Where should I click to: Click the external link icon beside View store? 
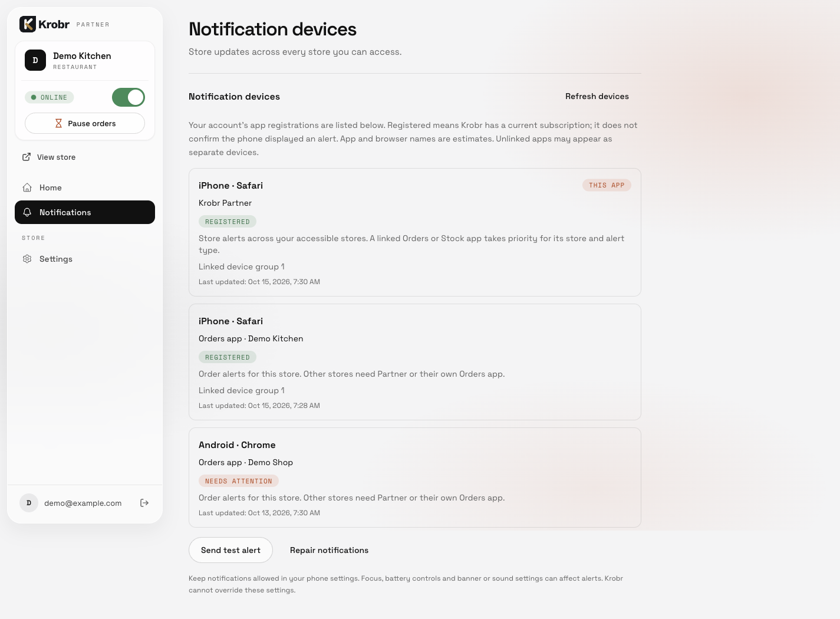(x=27, y=157)
